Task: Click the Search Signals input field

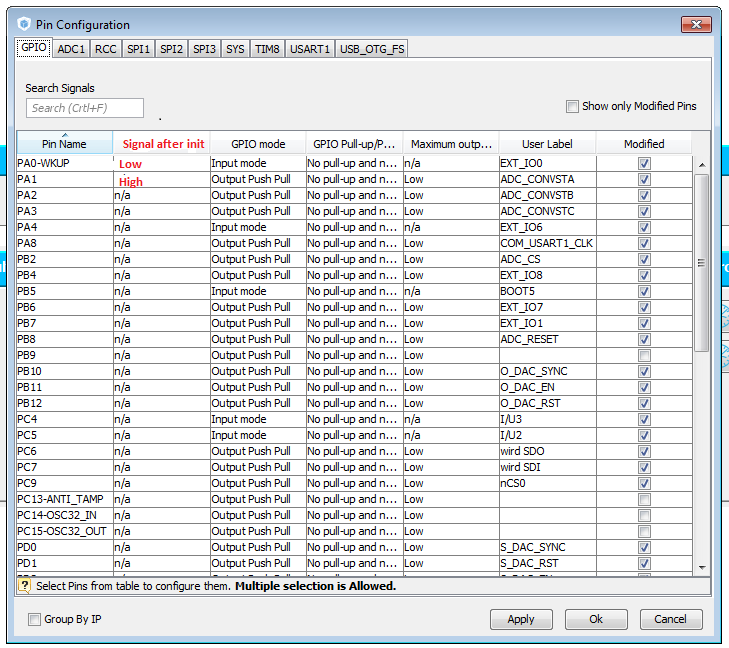Action: (x=85, y=108)
